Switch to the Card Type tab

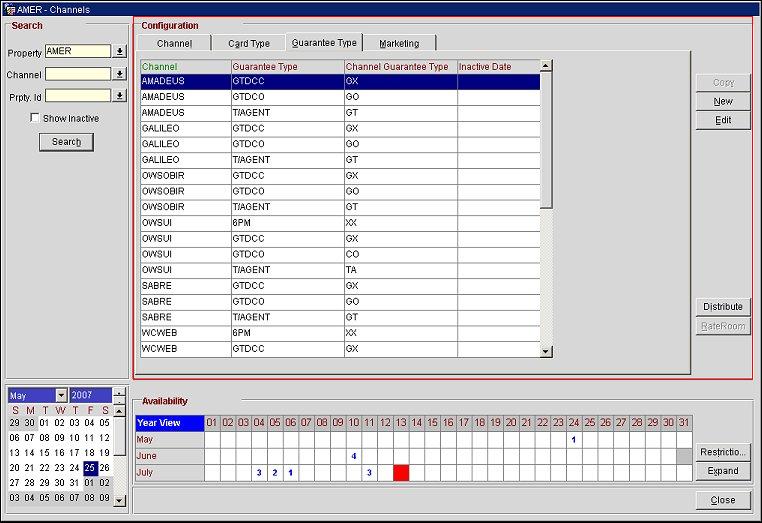coord(248,43)
